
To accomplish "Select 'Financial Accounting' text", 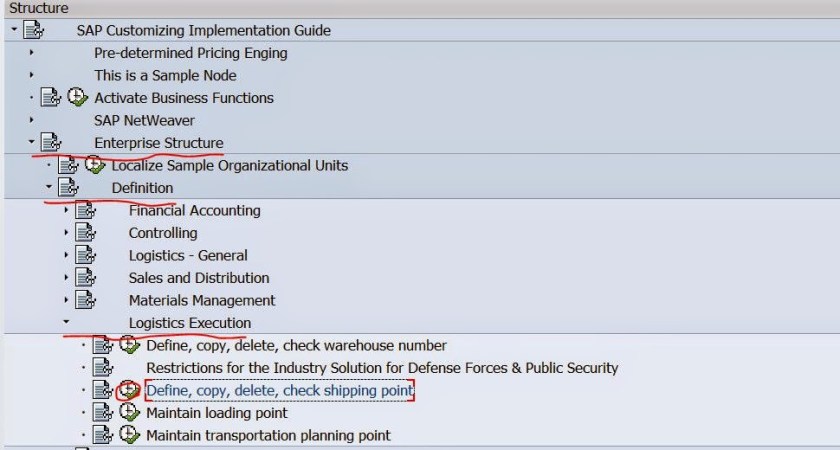I will pyautogui.click(x=194, y=211).
